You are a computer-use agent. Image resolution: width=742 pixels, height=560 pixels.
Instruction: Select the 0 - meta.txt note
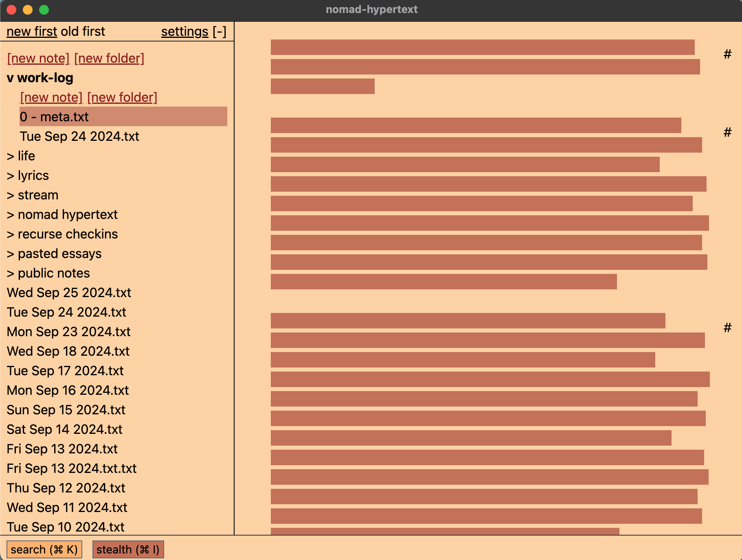[x=55, y=117]
